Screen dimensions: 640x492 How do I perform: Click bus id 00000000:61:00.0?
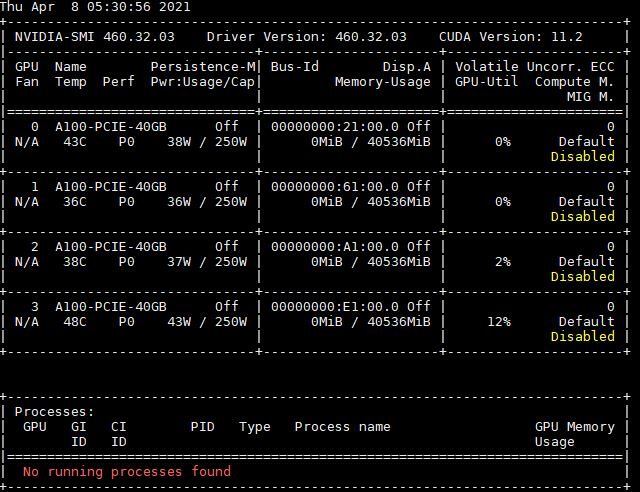pyautogui.click(x=335, y=187)
